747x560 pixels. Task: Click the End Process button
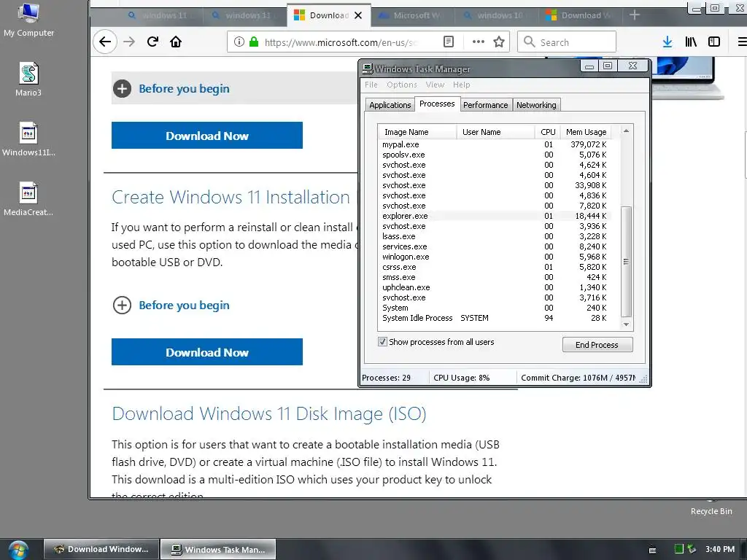point(597,345)
